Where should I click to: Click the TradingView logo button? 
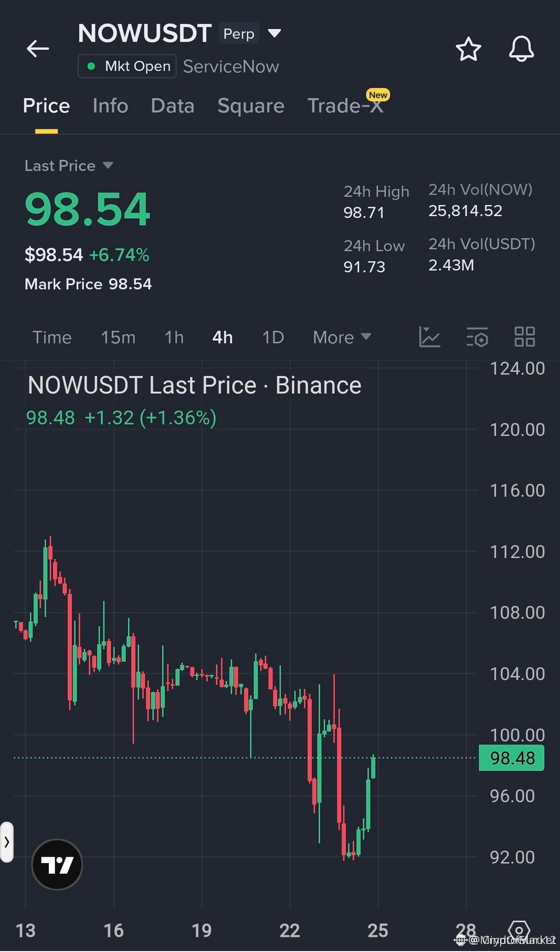pyautogui.click(x=57, y=864)
